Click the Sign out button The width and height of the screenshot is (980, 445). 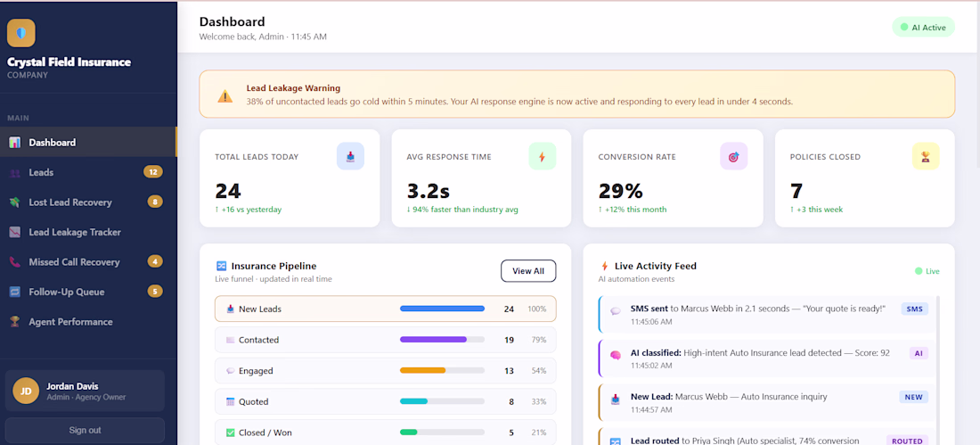pyautogui.click(x=85, y=431)
